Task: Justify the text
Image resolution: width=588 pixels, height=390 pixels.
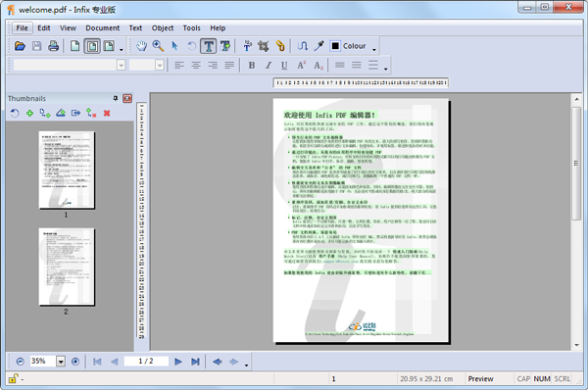Action: [229, 66]
